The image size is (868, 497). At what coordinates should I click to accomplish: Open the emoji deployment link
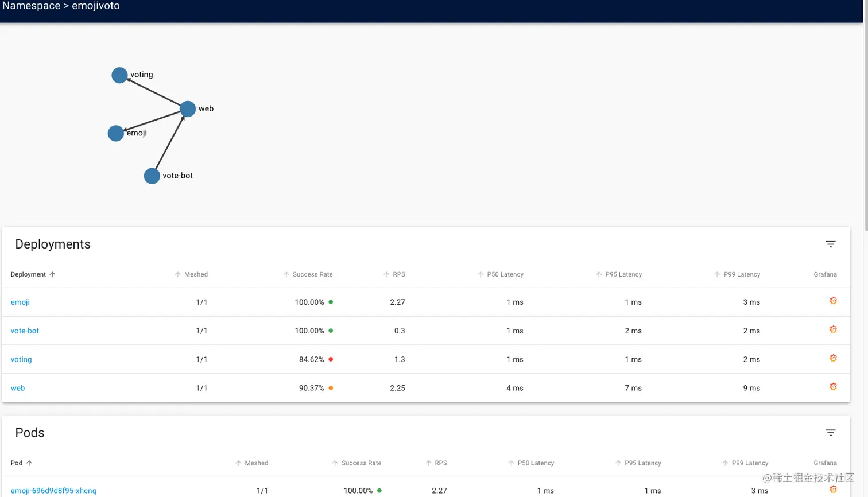pyautogui.click(x=20, y=302)
